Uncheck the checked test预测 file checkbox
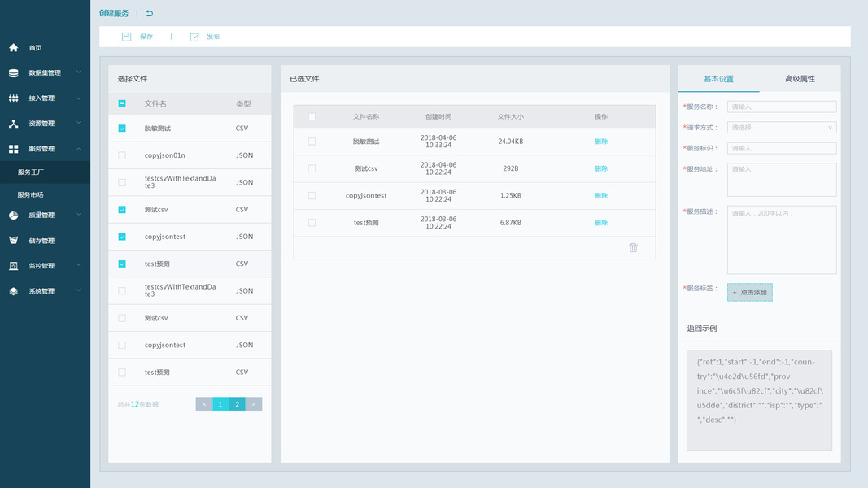This screenshot has width=868, height=488. (x=122, y=264)
